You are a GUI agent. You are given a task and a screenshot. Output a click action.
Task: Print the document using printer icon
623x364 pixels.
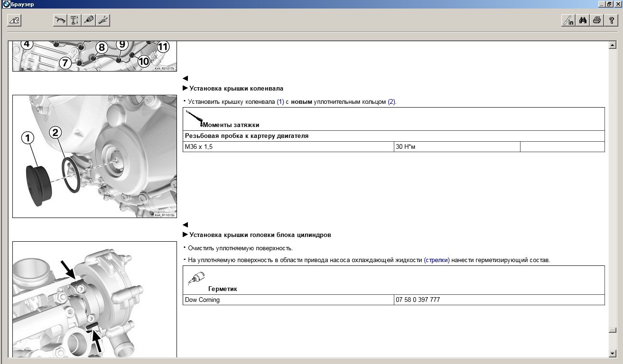597,20
